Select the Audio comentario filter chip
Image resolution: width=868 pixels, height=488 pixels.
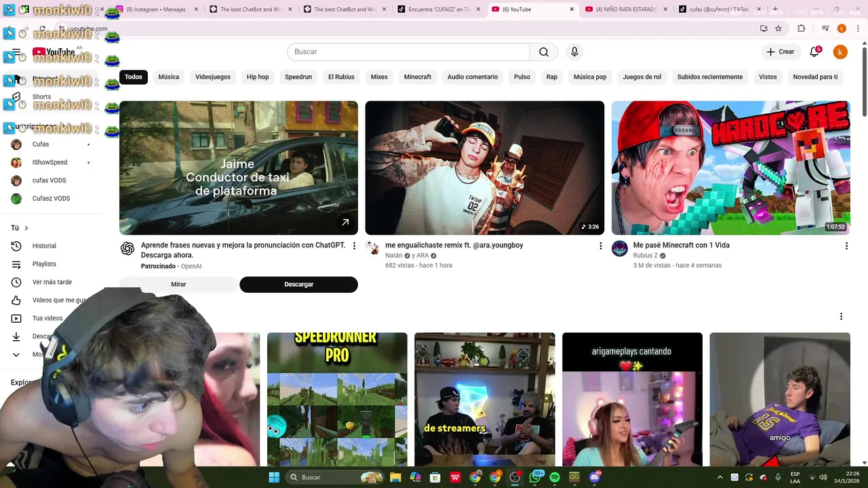point(473,77)
